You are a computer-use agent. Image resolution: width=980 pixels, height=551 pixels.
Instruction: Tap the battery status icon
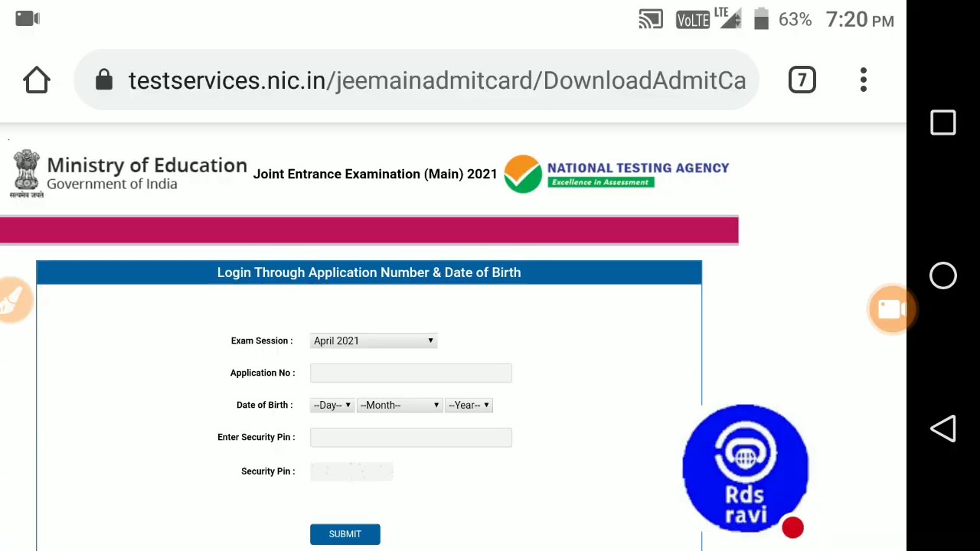(761, 19)
